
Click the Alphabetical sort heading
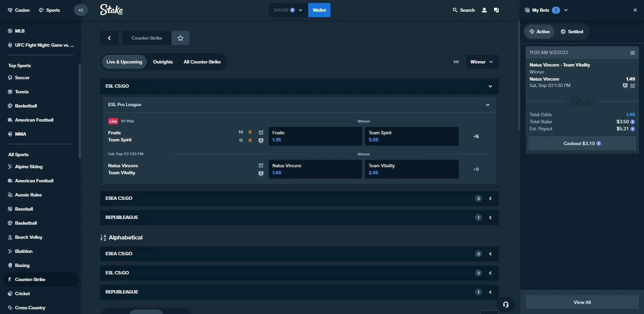[x=121, y=237]
